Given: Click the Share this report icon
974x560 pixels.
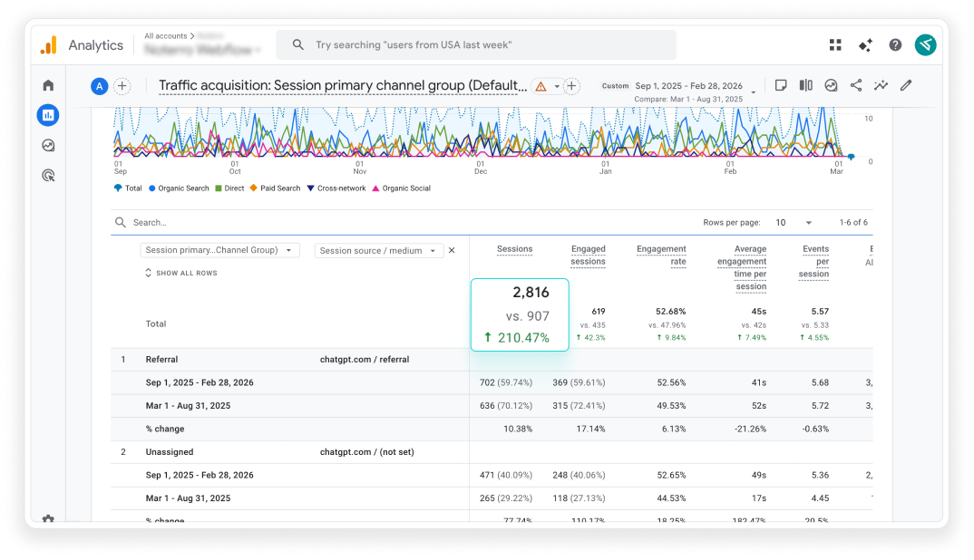Looking at the screenshot, I should pos(855,85).
